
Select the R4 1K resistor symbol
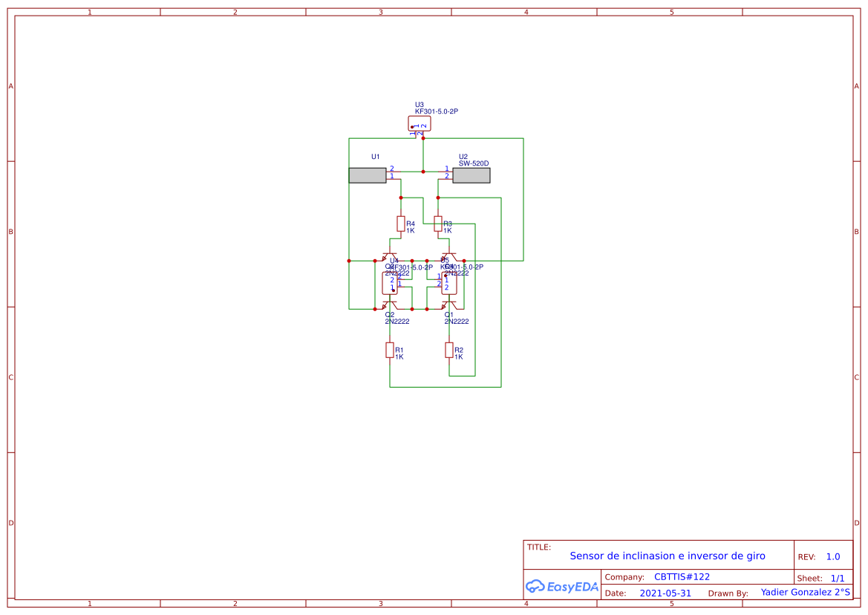401,224
